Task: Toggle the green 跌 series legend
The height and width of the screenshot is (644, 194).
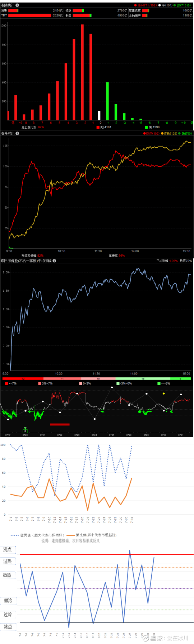Action: 183,5
